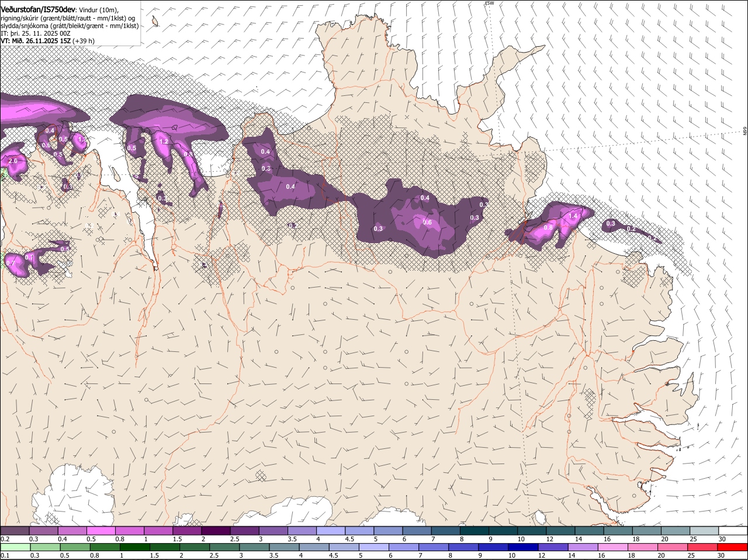Image resolution: width=748 pixels, height=560 pixels.
Task: Pick the 0.8–1 swatch in the green rain legend
Action: pos(105,547)
